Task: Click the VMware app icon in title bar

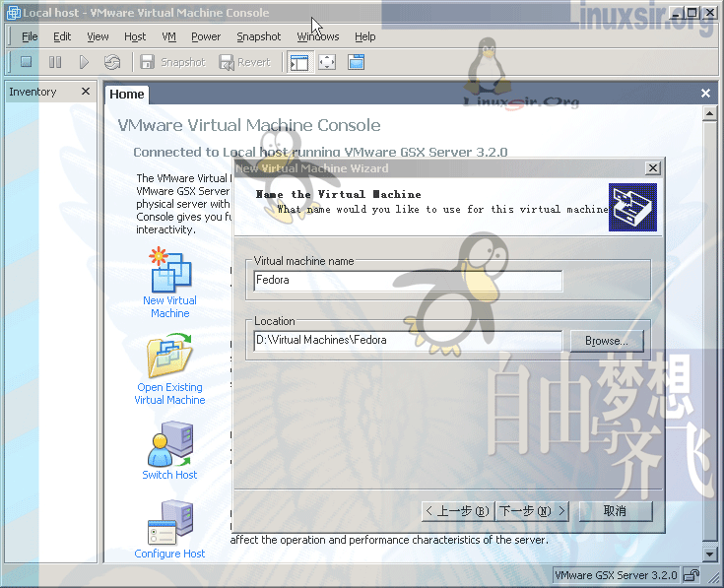Action: 13,13
